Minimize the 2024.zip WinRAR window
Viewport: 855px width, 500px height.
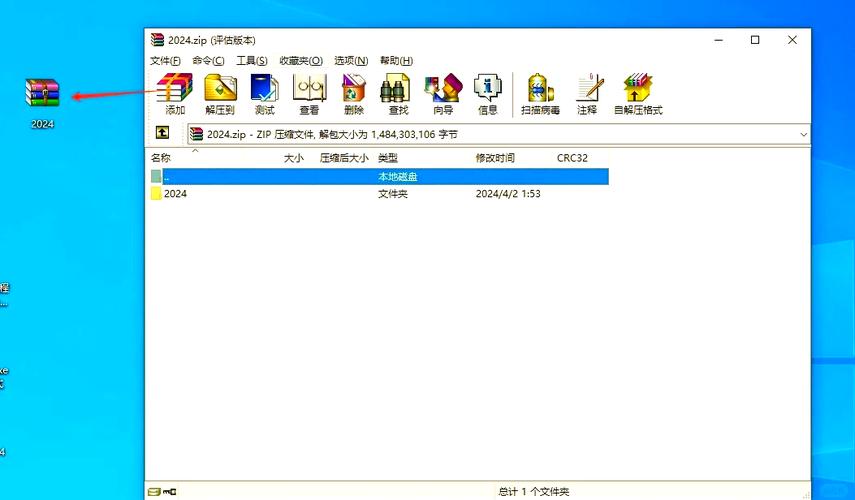point(719,40)
